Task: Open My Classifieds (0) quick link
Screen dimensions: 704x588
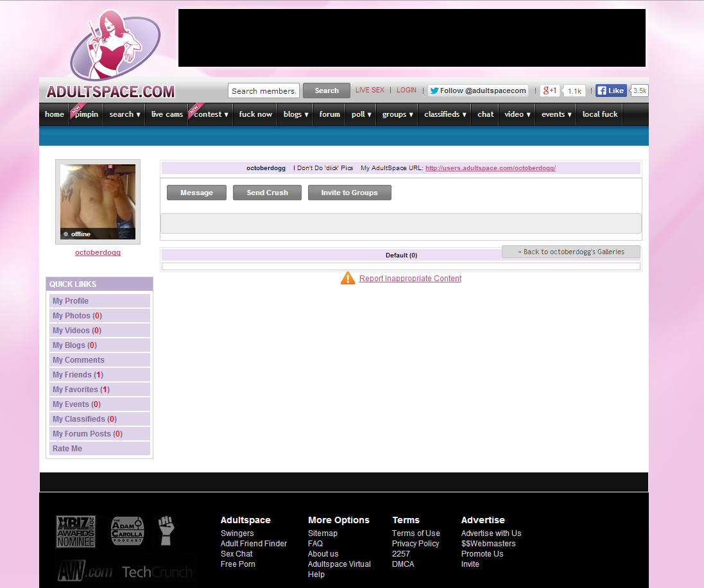Action: pyautogui.click(x=99, y=419)
